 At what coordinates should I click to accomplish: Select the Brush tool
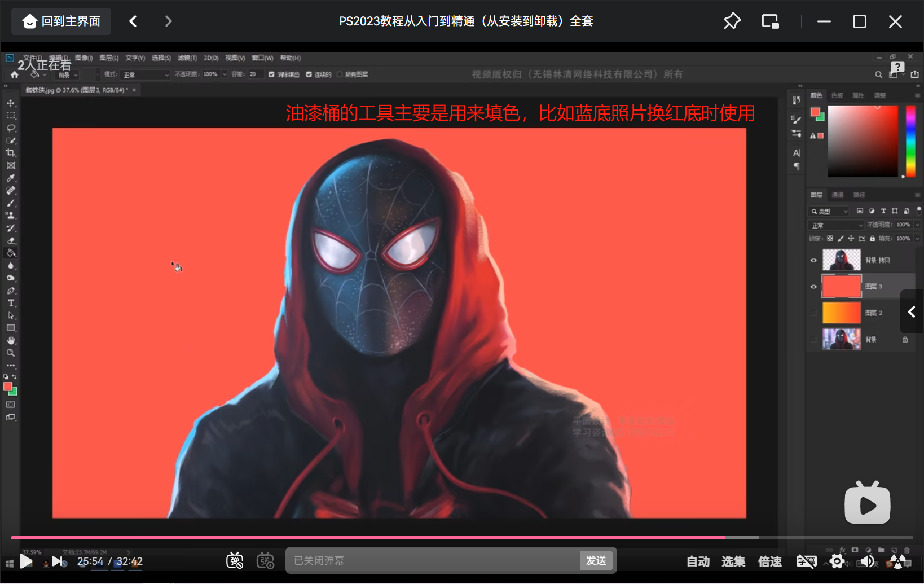point(11,203)
